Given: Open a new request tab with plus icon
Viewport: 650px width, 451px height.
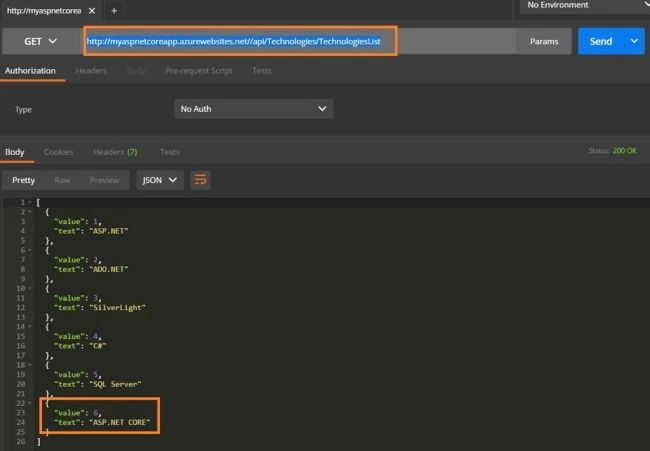Looking at the screenshot, I should click(114, 11).
